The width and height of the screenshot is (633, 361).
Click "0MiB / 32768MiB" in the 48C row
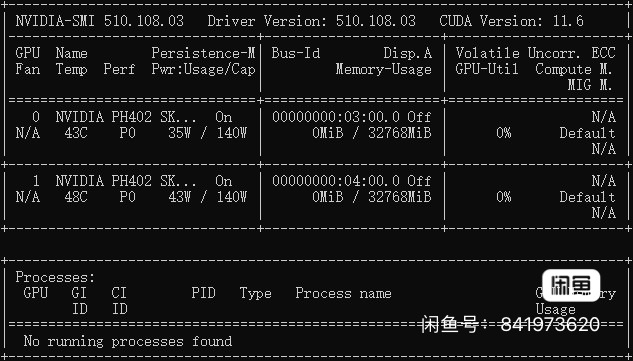372,197
